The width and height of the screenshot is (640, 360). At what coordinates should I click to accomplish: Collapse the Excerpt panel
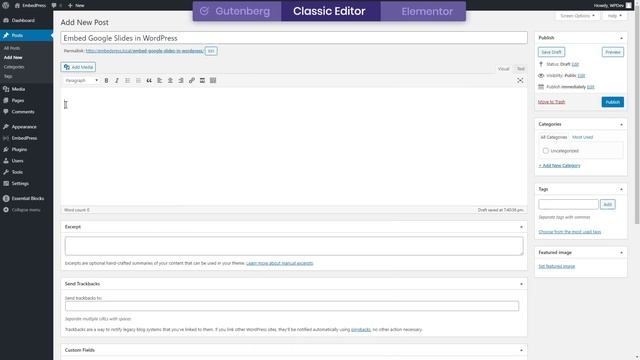521,227
